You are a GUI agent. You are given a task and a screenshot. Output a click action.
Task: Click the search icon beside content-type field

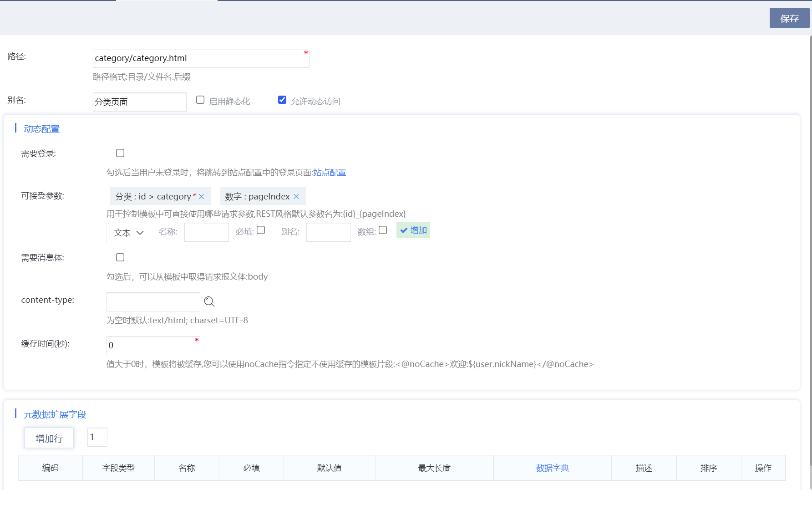tap(209, 301)
